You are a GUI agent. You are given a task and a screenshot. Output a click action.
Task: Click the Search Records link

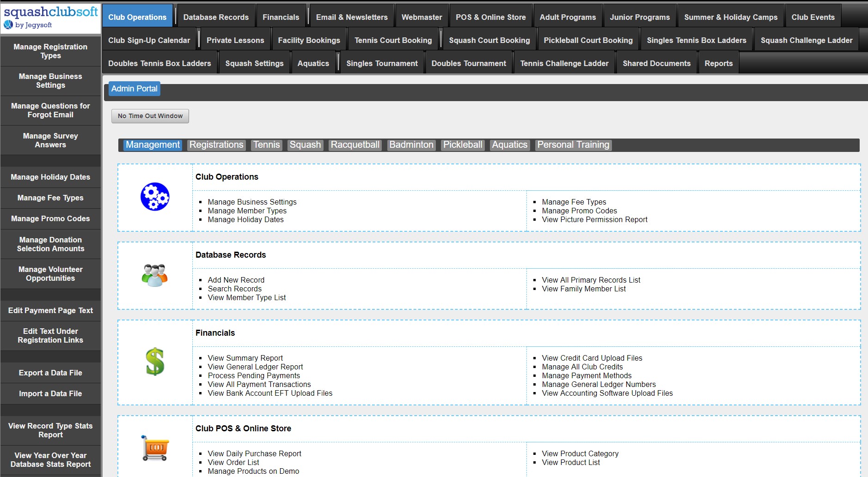tap(235, 289)
